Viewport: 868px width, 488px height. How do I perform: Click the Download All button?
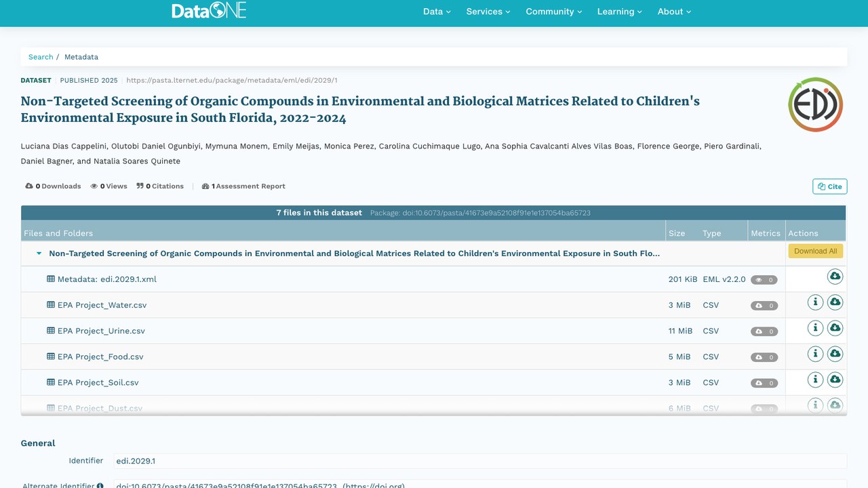tap(815, 251)
